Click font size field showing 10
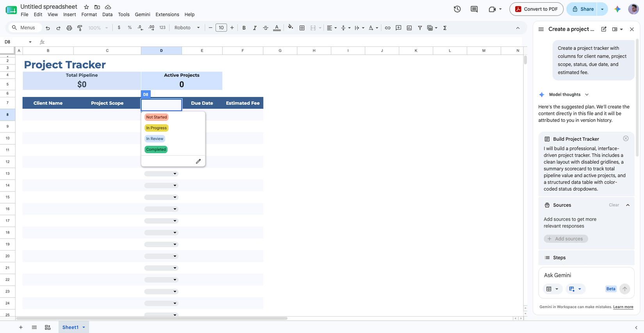 click(221, 28)
